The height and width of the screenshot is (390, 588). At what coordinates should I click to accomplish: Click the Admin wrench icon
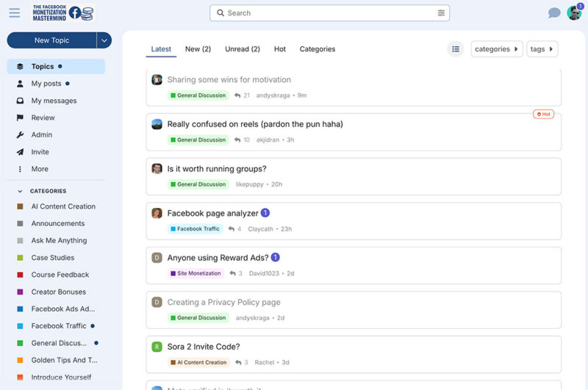[x=20, y=135]
